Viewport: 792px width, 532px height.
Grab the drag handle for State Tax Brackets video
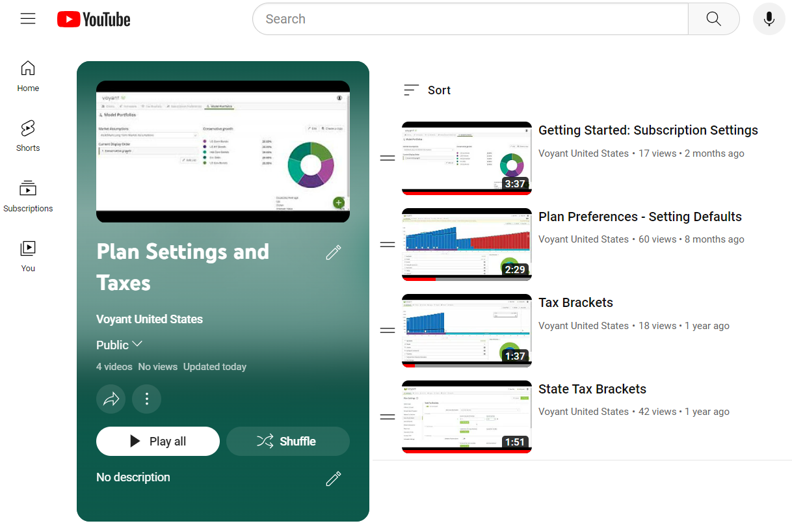388,417
